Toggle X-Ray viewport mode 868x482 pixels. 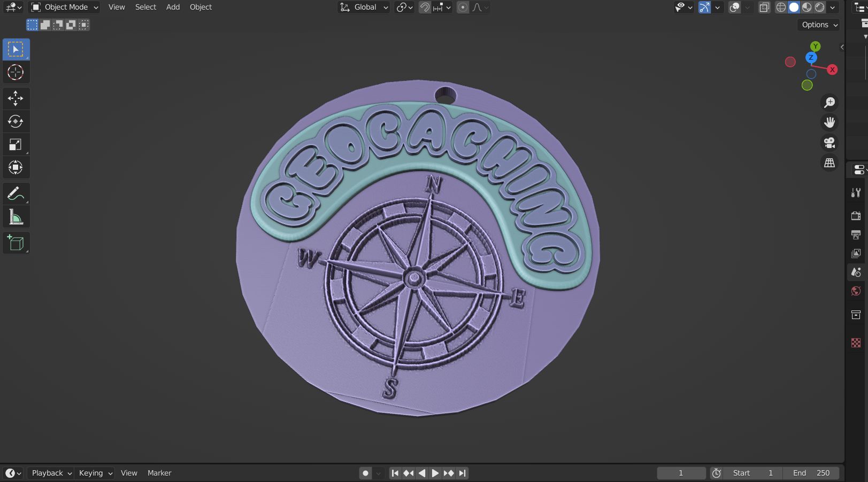point(764,7)
